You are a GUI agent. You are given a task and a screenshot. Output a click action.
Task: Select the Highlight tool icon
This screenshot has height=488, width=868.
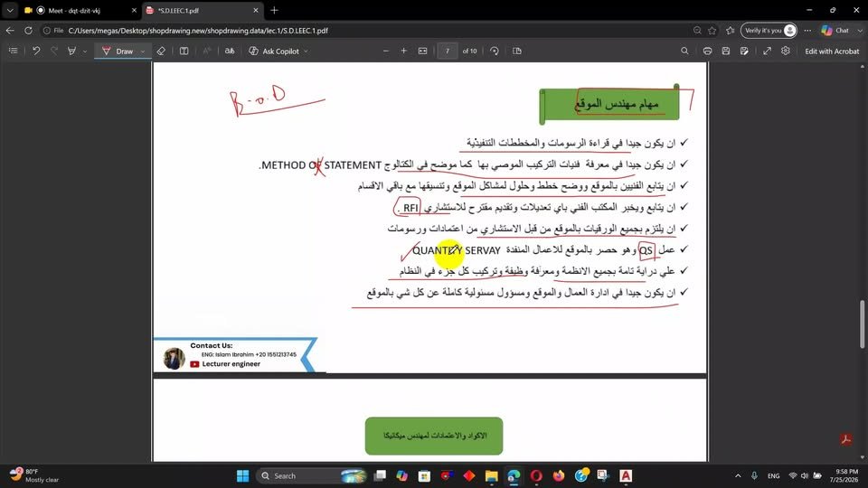click(x=71, y=51)
